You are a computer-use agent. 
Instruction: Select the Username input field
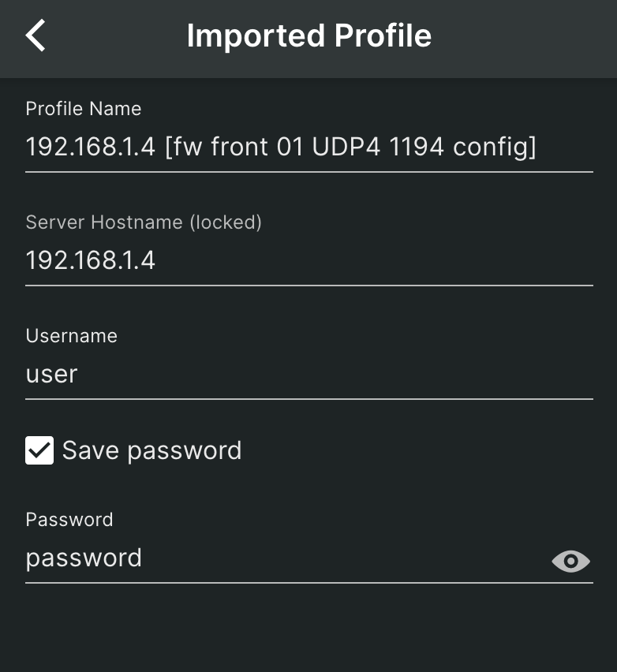(x=308, y=374)
